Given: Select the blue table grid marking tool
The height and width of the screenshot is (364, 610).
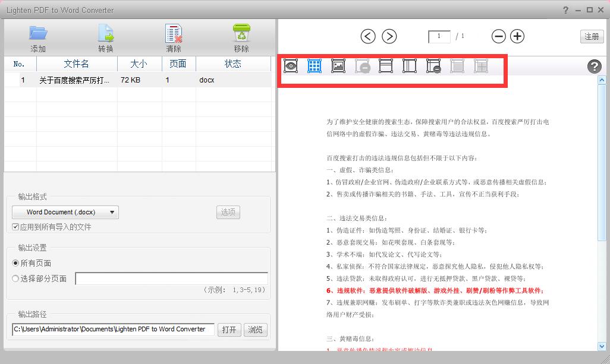Looking at the screenshot, I should [x=315, y=67].
